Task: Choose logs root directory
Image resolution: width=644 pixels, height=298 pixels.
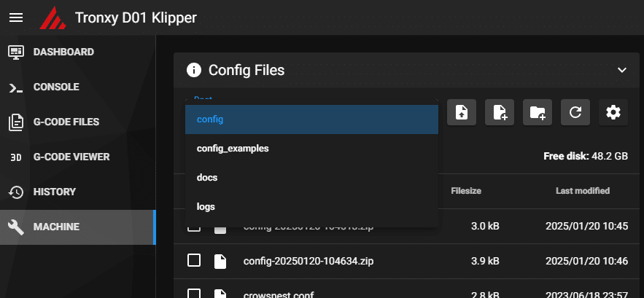Action: pyautogui.click(x=311, y=206)
